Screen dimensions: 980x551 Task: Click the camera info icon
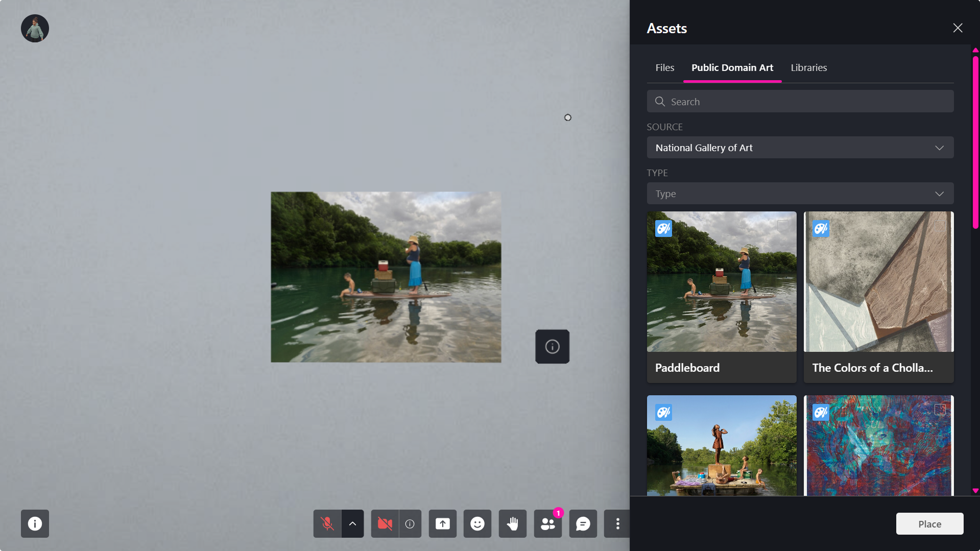click(409, 523)
